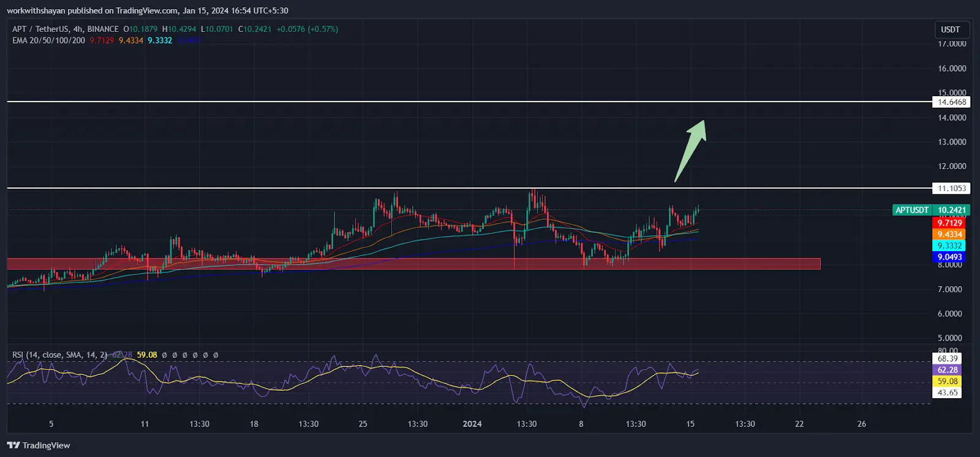This screenshot has height=457, width=980.
Task: Click the 2024 year label on time axis
Action: (x=472, y=424)
